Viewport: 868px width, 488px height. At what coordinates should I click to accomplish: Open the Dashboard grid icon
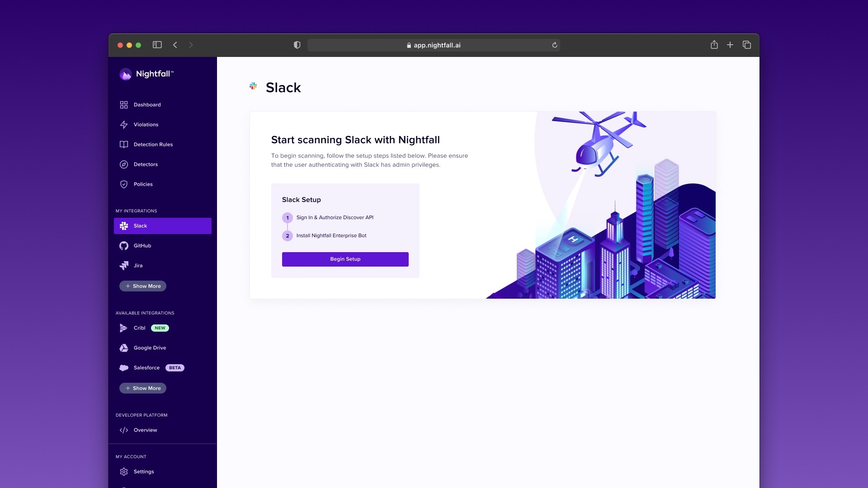point(124,105)
